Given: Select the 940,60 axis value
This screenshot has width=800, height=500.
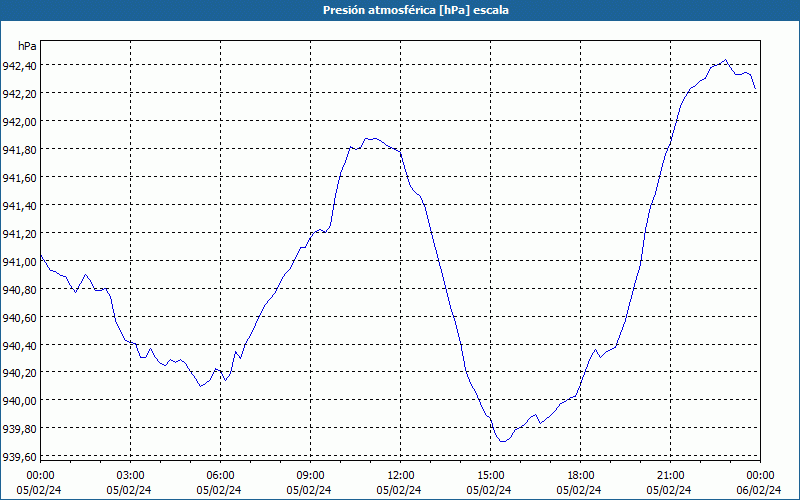Looking at the screenshot, I should point(19,317).
